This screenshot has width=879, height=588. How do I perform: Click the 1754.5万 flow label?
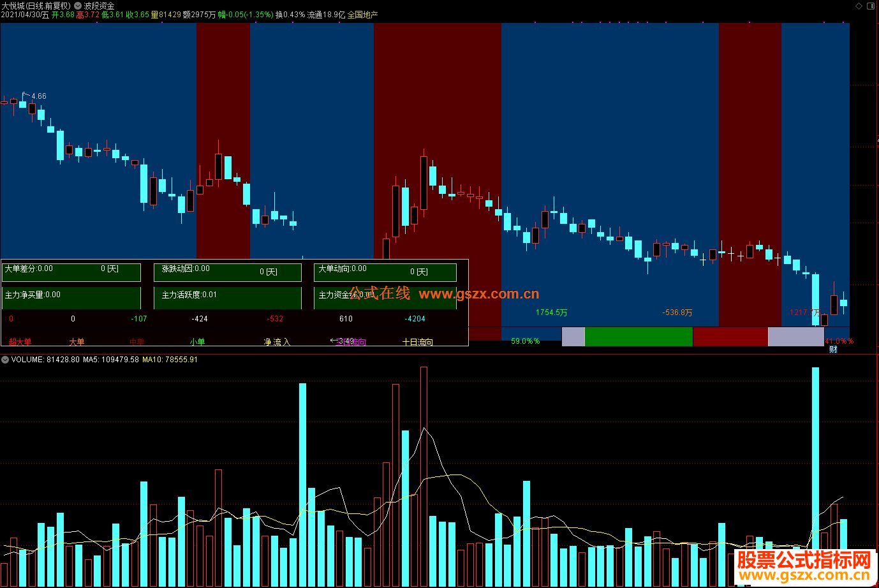coord(552,312)
